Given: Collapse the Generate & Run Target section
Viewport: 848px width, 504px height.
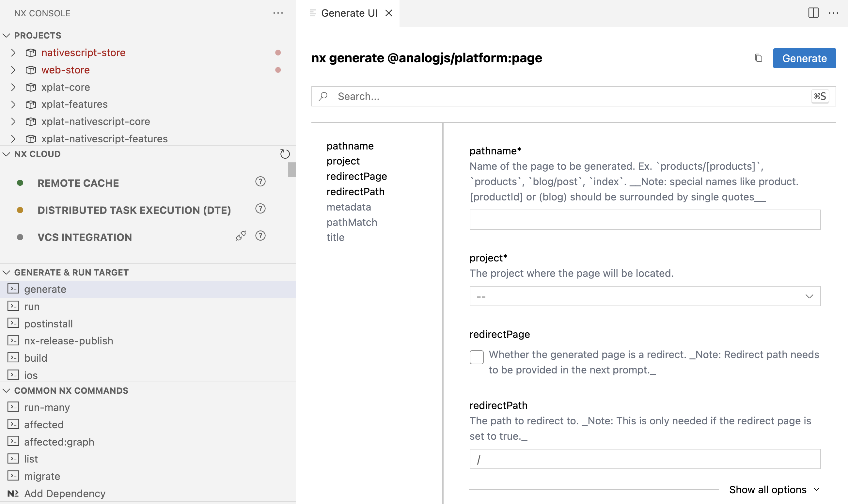Looking at the screenshot, I should coord(7,272).
